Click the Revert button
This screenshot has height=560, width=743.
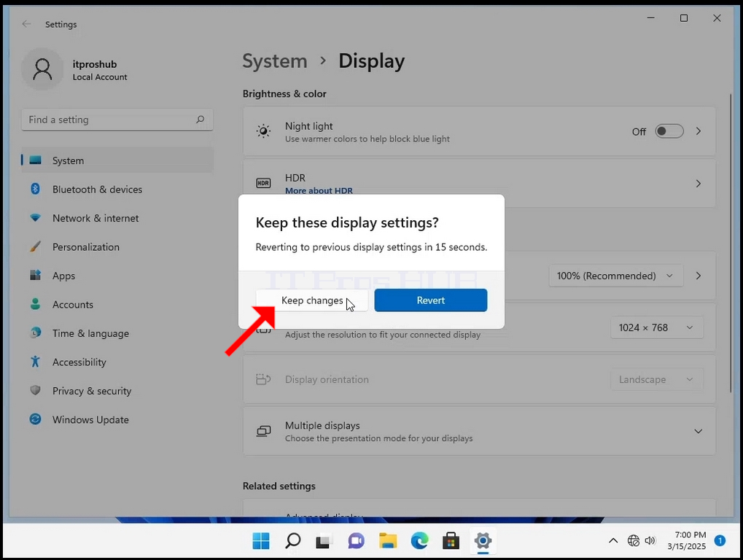click(431, 300)
